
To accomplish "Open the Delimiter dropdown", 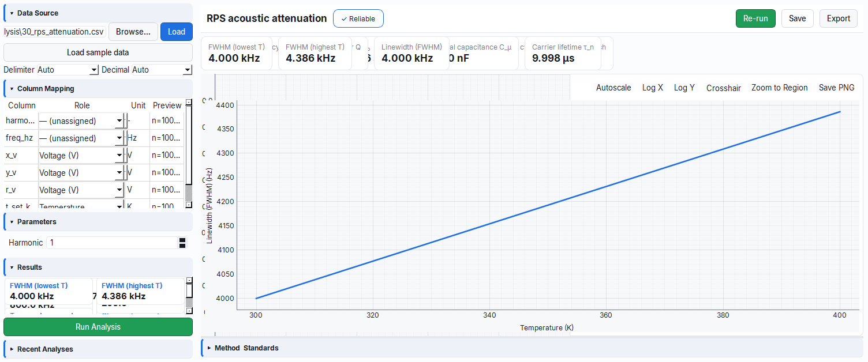I will pyautogui.click(x=68, y=70).
